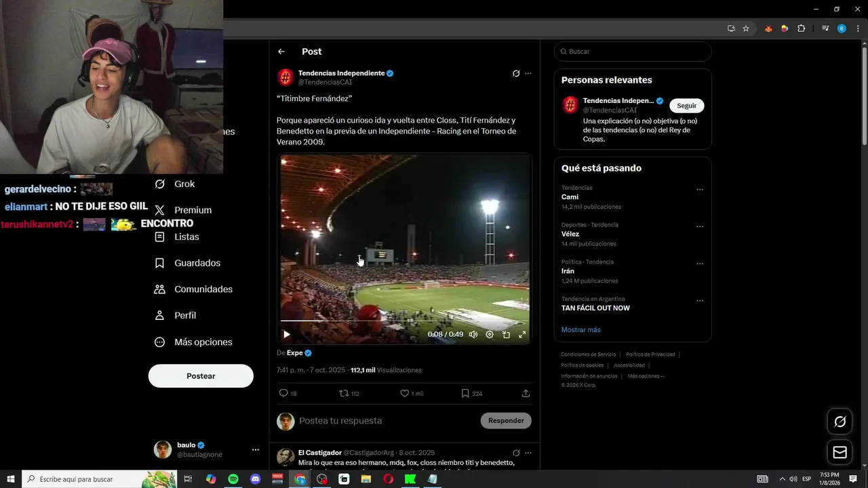
Task: Open Listas in the sidebar
Action: tap(176, 237)
